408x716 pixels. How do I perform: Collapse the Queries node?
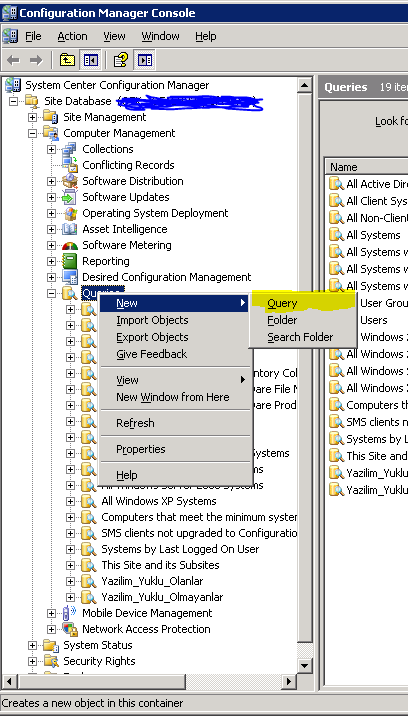pos(52,293)
